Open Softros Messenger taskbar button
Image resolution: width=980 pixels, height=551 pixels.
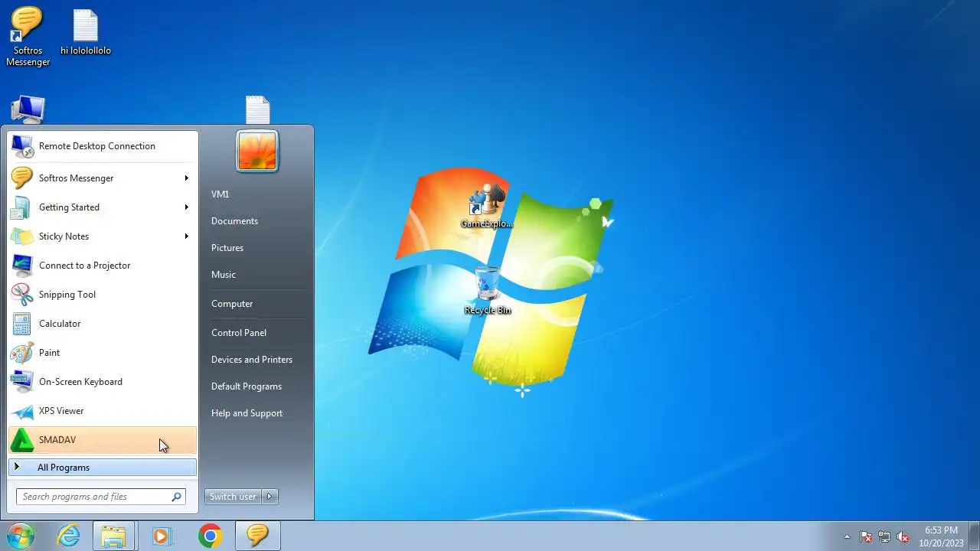pyautogui.click(x=257, y=536)
